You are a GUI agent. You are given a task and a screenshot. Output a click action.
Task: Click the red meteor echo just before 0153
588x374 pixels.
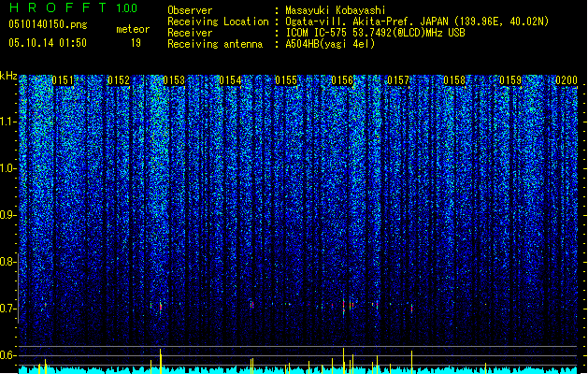161,308
